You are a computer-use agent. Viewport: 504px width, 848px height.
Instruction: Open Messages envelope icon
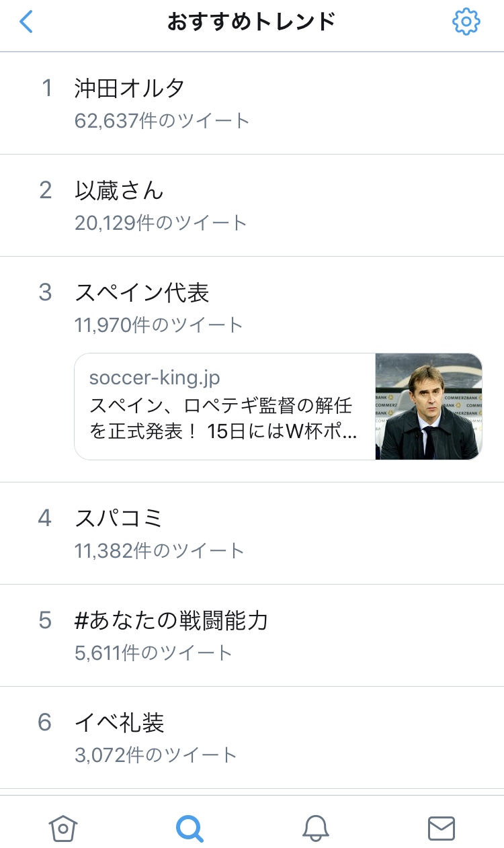(442, 828)
